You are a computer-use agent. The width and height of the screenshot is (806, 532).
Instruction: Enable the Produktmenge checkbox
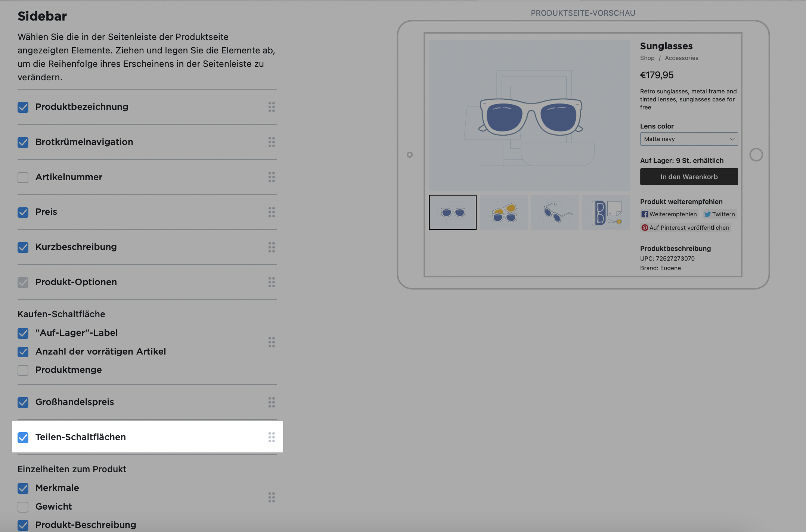click(23, 370)
